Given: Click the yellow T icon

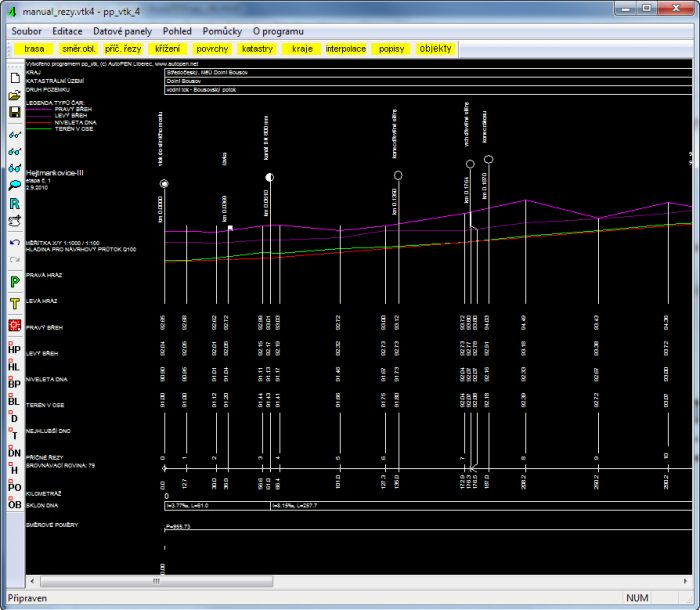Looking at the screenshot, I should [15, 304].
